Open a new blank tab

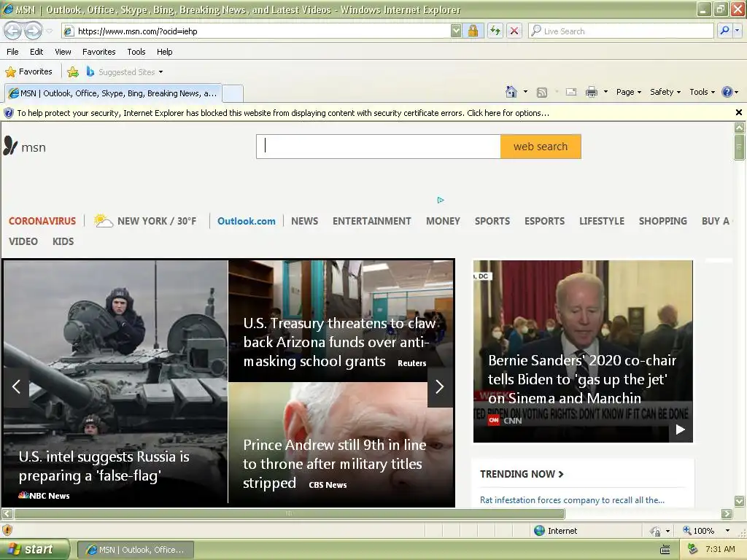[233, 93]
